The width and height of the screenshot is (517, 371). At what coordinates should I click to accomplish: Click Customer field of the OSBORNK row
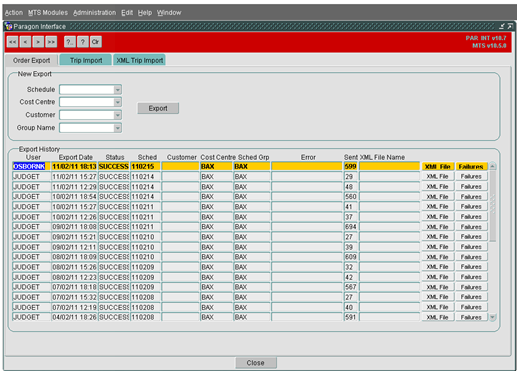(180, 166)
